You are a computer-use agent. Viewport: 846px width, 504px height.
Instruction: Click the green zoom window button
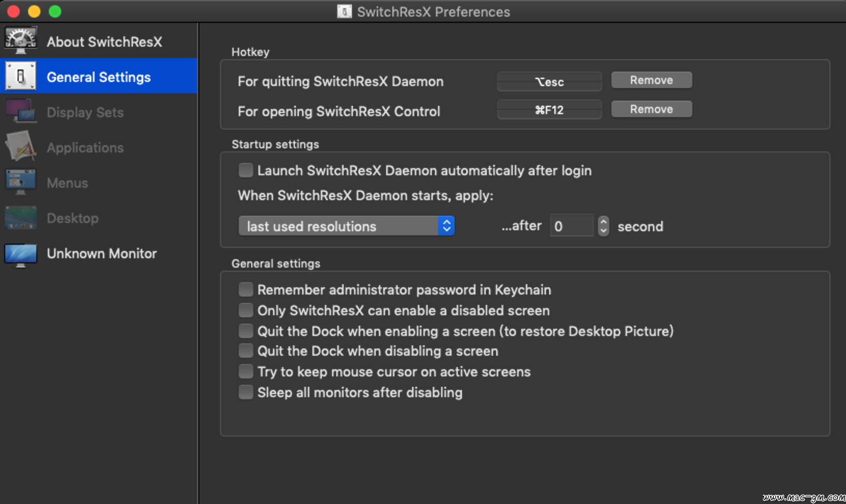point(55,11)
